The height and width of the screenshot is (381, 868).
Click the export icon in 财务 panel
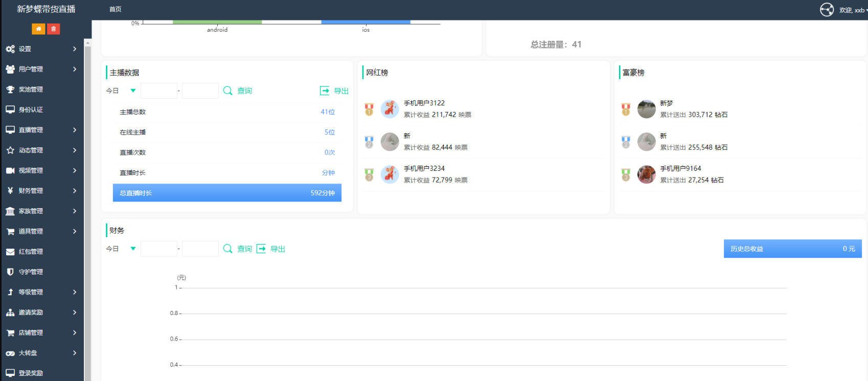coord(261,249)
